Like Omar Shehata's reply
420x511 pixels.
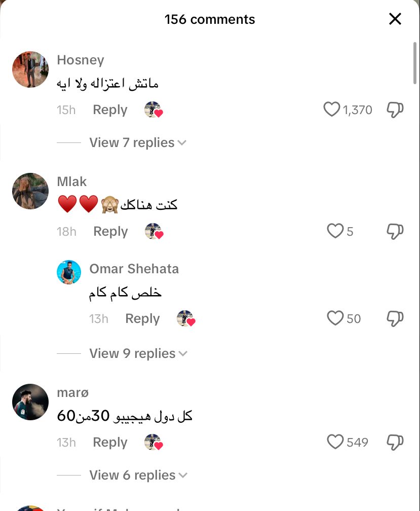(335, 318)
